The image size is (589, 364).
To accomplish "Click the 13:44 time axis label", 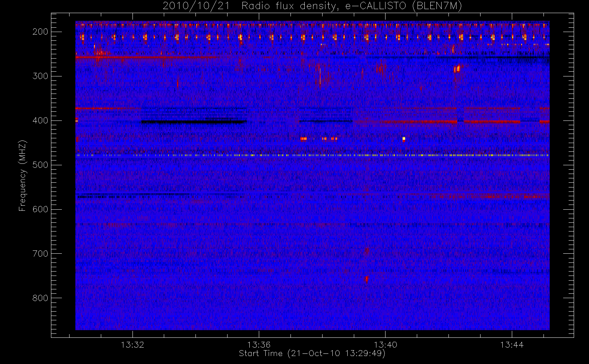I will point(511,345).
